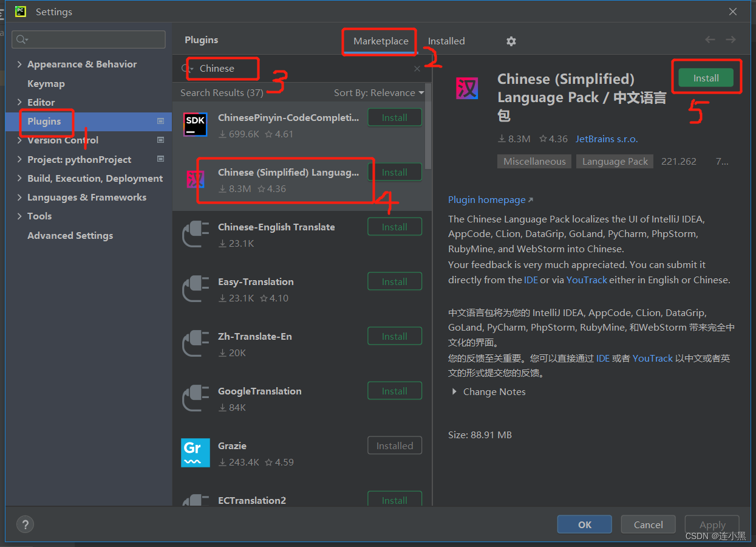Viewport: 756px width, 547px height.
Task: Click the help question mark button
Action: click(25, 525)
